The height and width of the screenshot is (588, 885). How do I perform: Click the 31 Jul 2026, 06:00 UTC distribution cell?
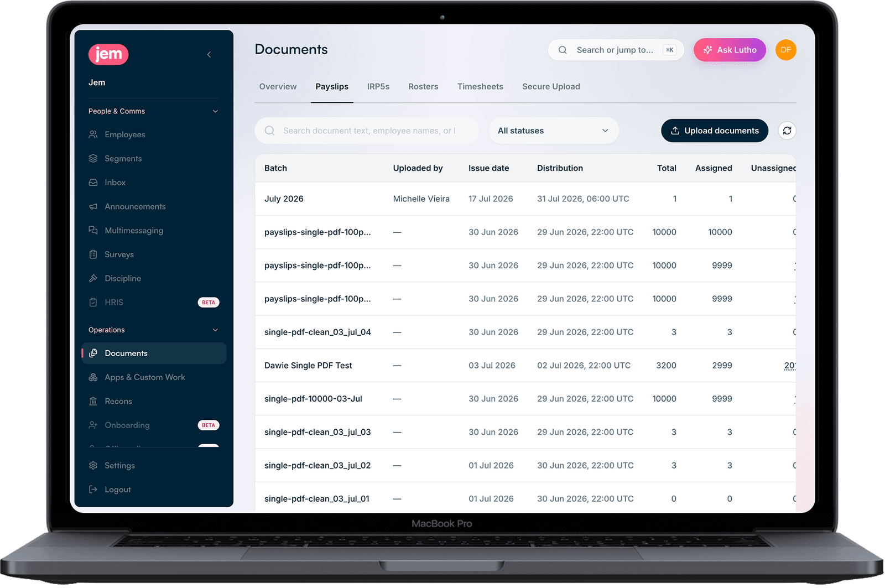coord(583,199)
